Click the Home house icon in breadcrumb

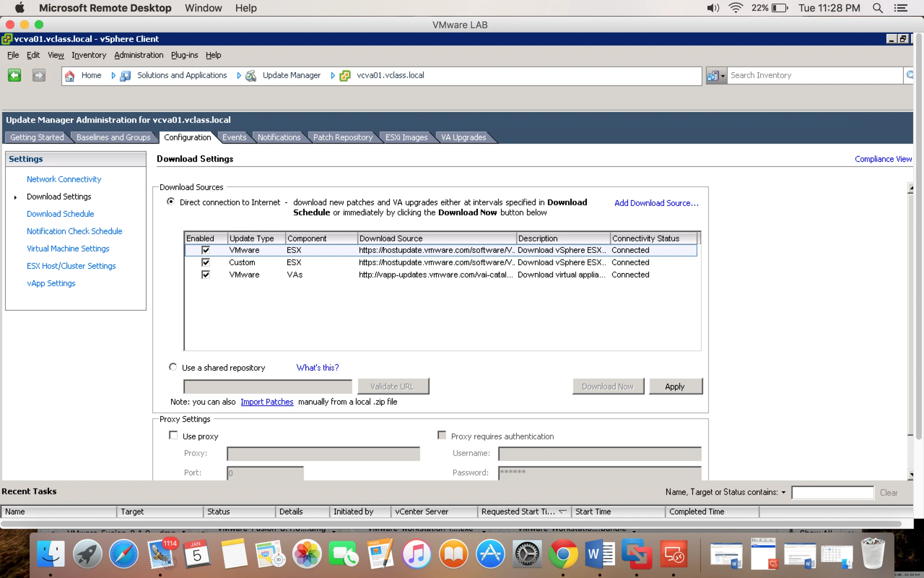tap(70, 75)
